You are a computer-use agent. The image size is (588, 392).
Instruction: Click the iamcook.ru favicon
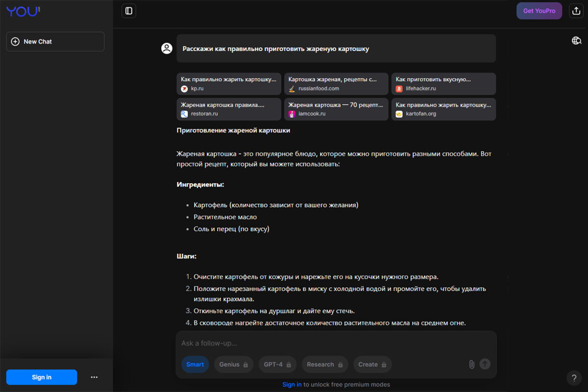pyautogui.click(x=292, y=114)
